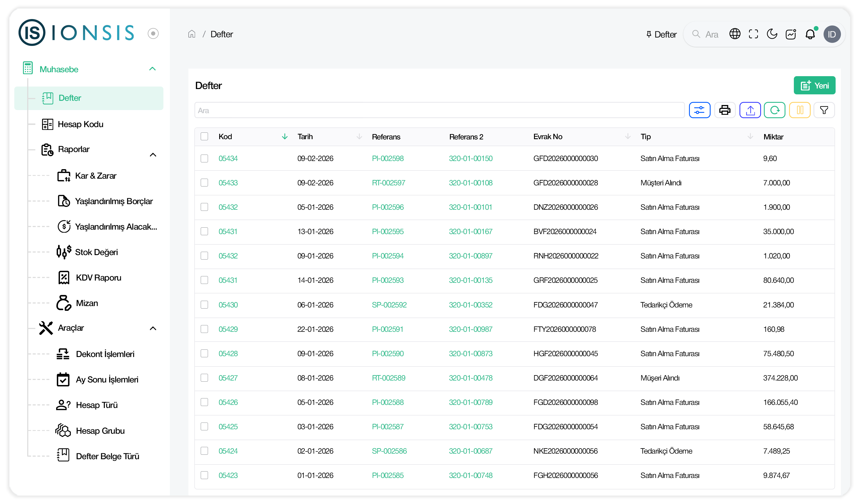Image resolution: width=860 pixels, height=504 pixels.
Task: Tick the checkbox for row 05434
Action: click(204, 158)
